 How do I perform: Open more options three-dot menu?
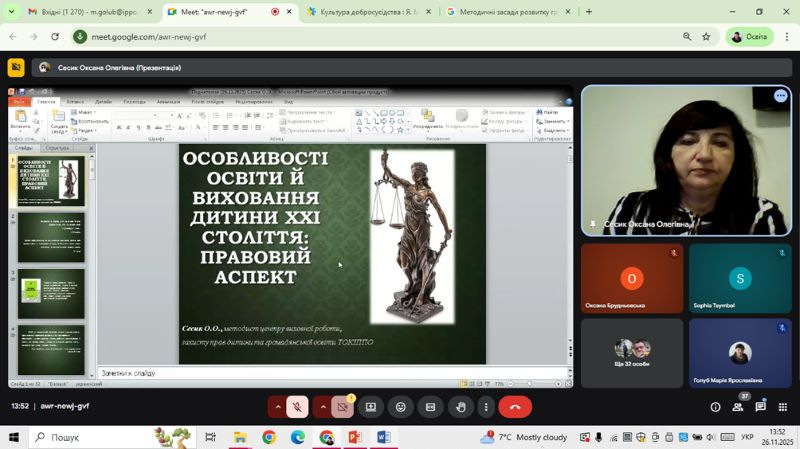pyautogui.click(x=486, y=407)
